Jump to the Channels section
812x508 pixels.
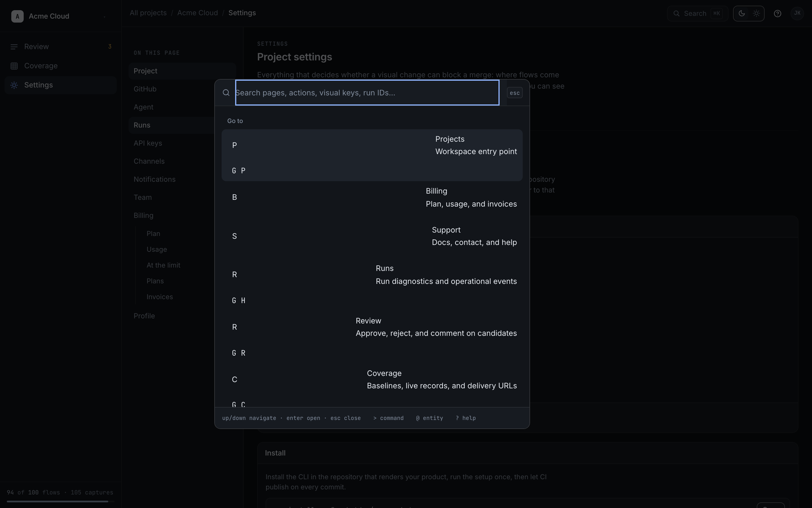171,161
